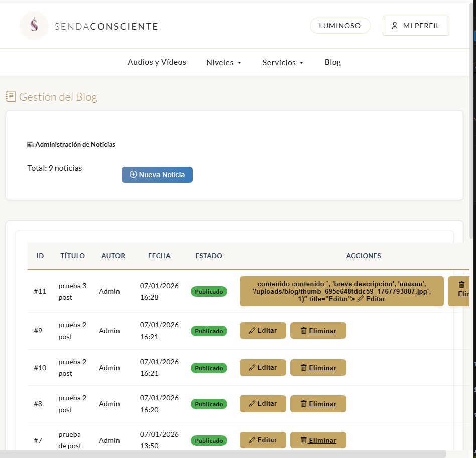Click the broken Editar button for post #11
The image size is (476, 458).
pos(341,291)
